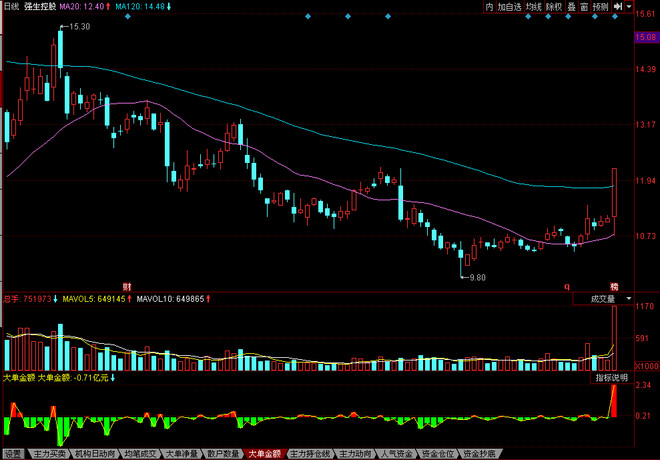Click the red spike in 大单金额 panel
The image size is (660, 460).
pos(614,401)
